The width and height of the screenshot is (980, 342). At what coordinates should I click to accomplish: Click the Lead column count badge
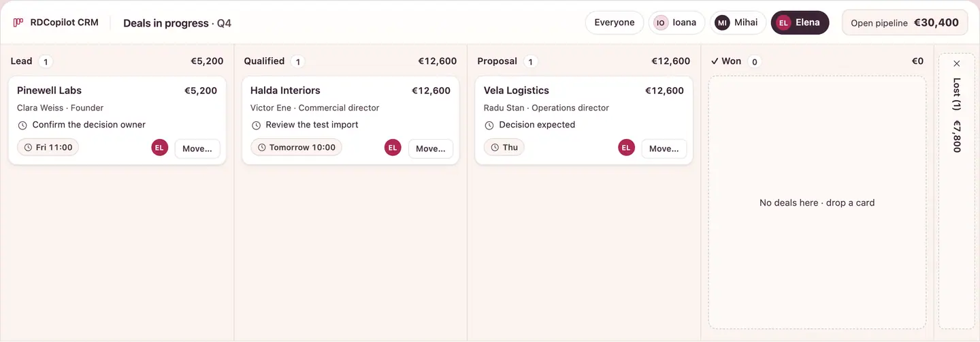coord(46,62)
